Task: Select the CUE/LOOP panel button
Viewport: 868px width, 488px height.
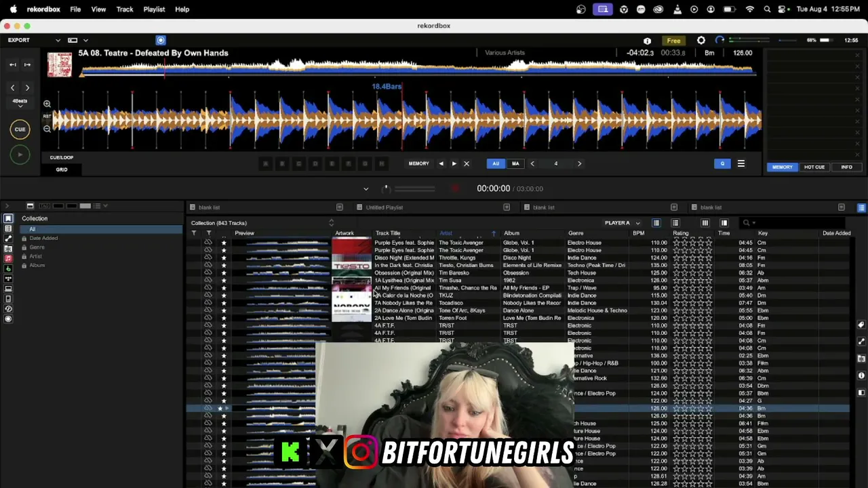Action: 62,157
